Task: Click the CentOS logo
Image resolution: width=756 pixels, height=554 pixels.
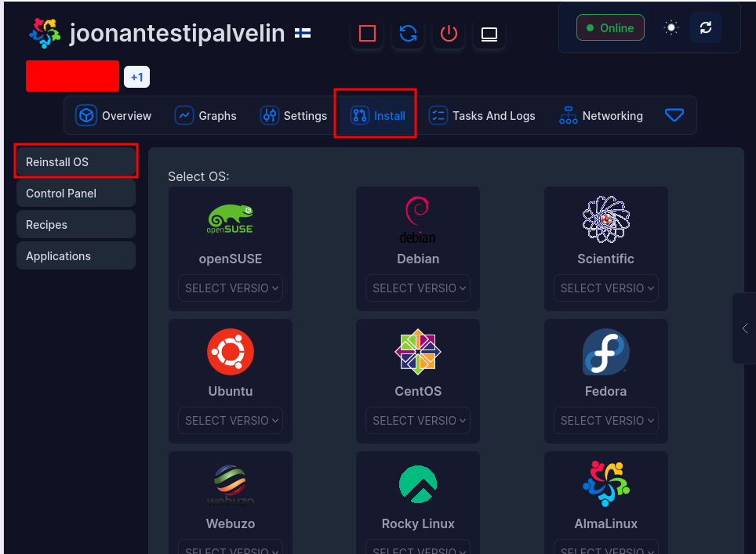Action: pyautogui.click(x=417, y=352)
